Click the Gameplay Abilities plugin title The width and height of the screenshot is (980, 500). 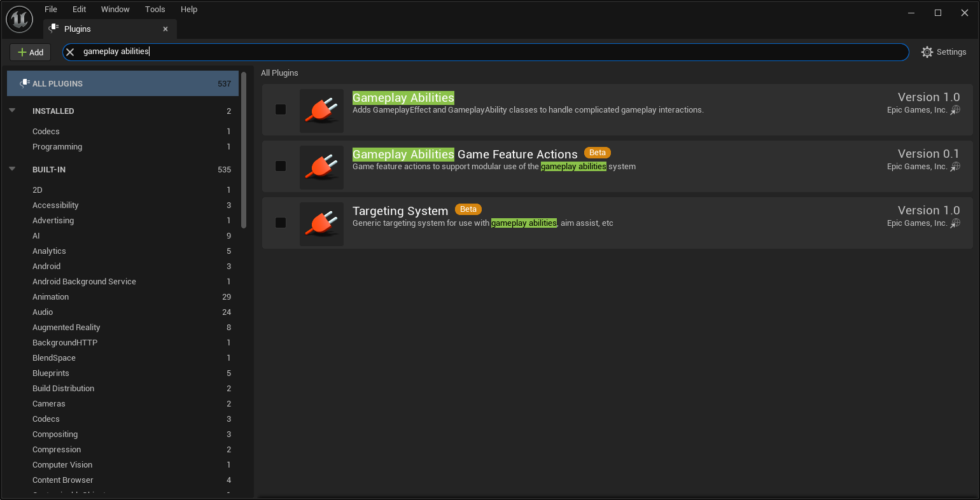click(403, 97)
